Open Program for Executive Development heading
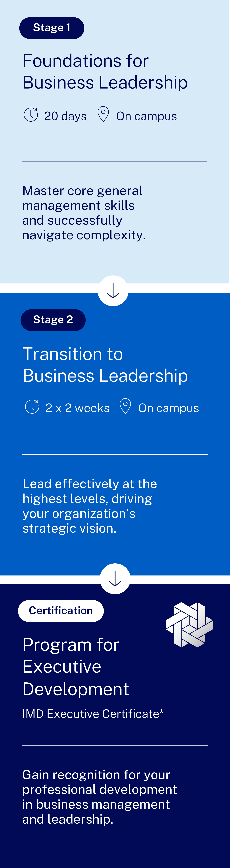The width and height of the screenshot is (230, 868). coord(76,666)
